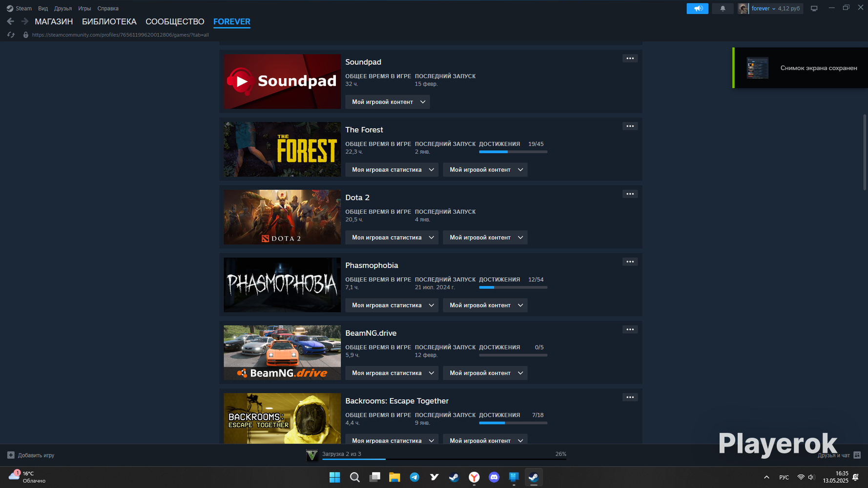
Task: Click the BeamNG.drive cover thumbnail
Action: pyautogui.click(x=282, y=353)
